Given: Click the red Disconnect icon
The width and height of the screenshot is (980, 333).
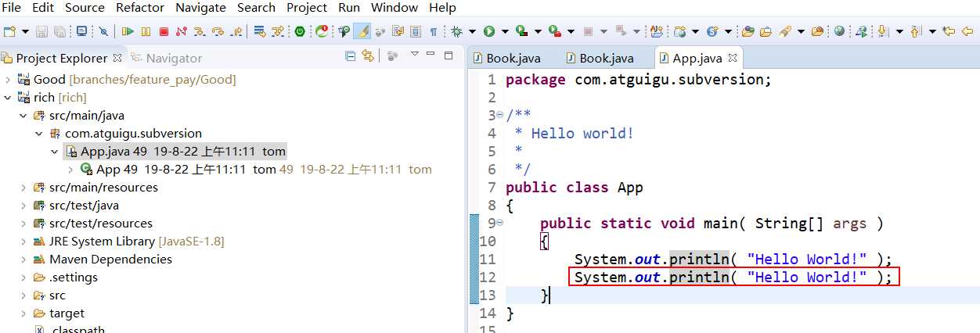Looking at the screenshot, I should (x=181, y=31).
